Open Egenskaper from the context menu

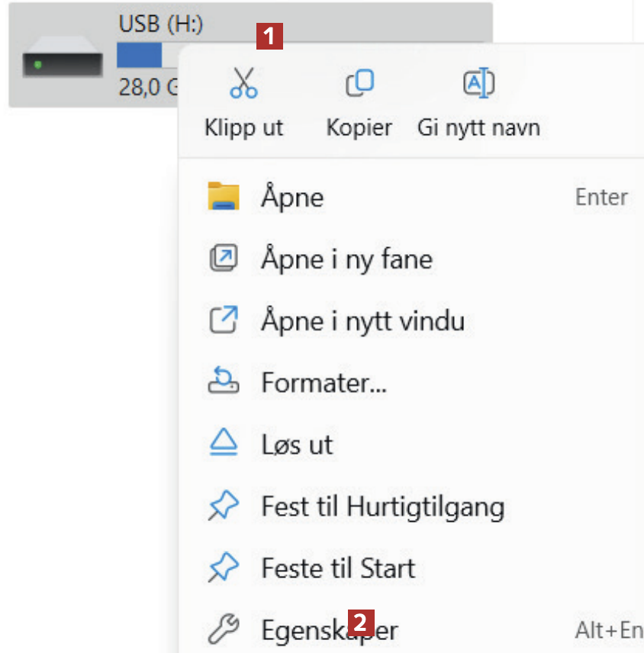coord(329,632)
